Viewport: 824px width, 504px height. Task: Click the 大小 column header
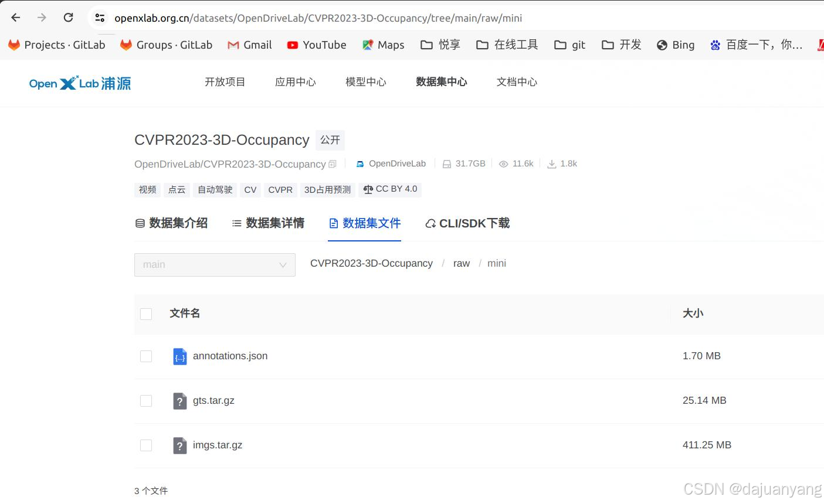point(693,314)
